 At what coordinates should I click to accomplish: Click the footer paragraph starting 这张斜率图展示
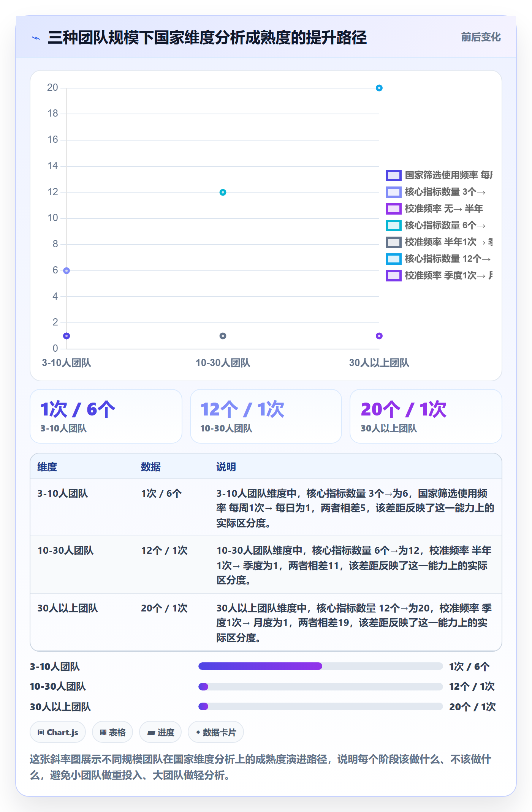pyautogui.click(x=261, y=767)
